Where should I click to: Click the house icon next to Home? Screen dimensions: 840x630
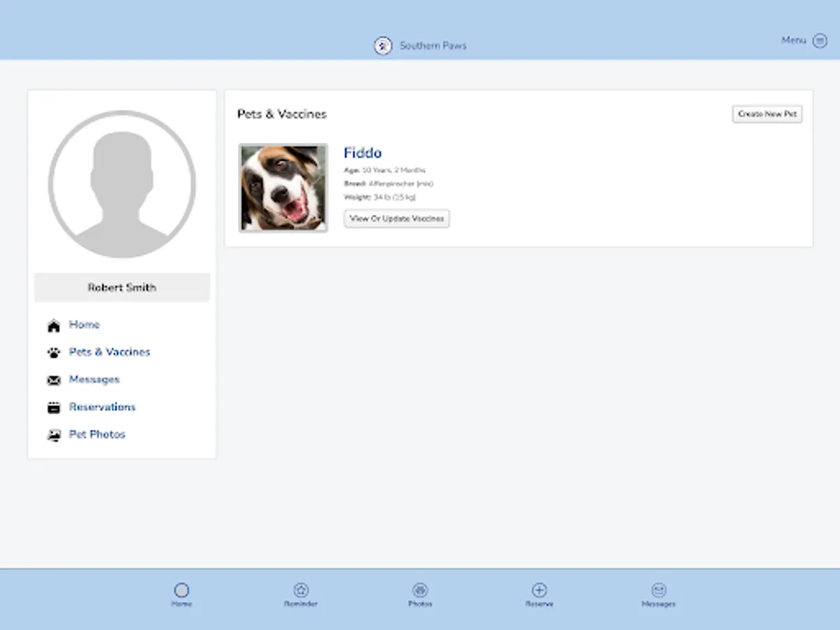(x=54, y=325)
